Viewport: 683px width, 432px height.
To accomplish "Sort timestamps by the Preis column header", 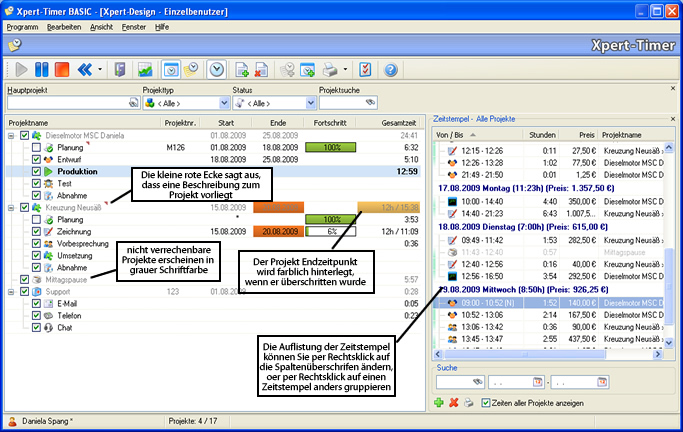I will (578, 135).
